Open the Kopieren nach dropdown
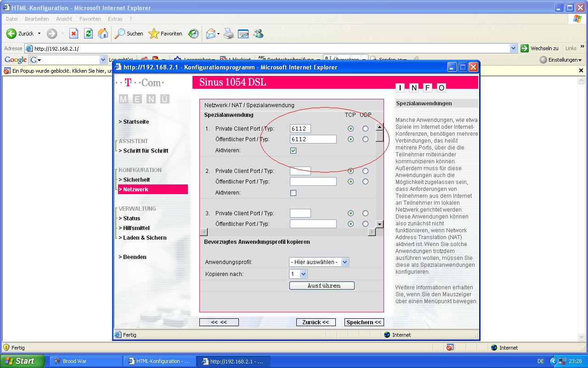588x368 pixels. [298, 274]
